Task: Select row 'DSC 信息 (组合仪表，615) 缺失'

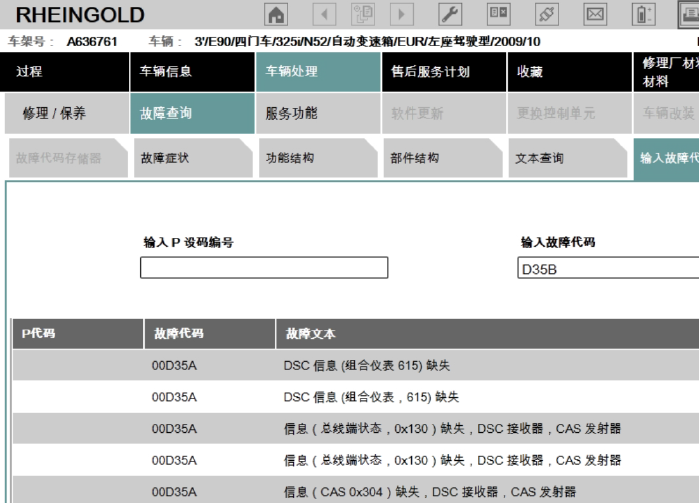Action: pos(356,396)
